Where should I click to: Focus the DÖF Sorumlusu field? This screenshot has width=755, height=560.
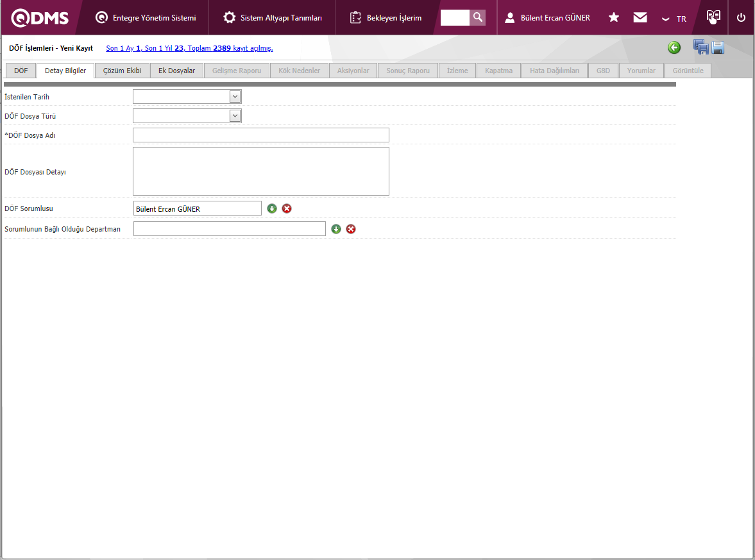point(198,208)
